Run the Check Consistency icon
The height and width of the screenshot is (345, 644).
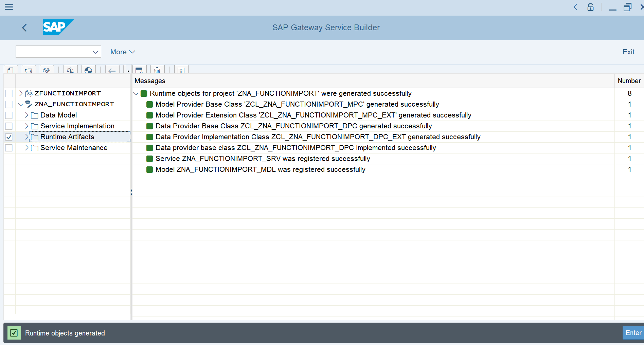coord(70,70)
